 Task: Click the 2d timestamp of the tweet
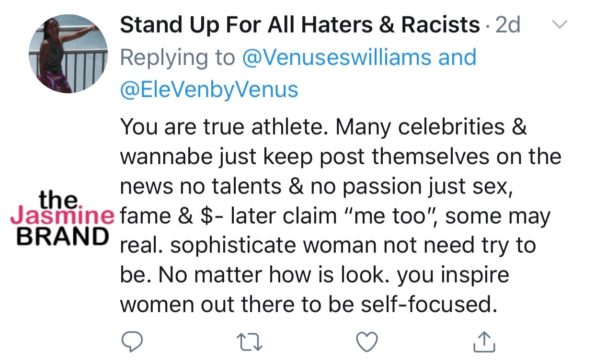click(508, 25)
